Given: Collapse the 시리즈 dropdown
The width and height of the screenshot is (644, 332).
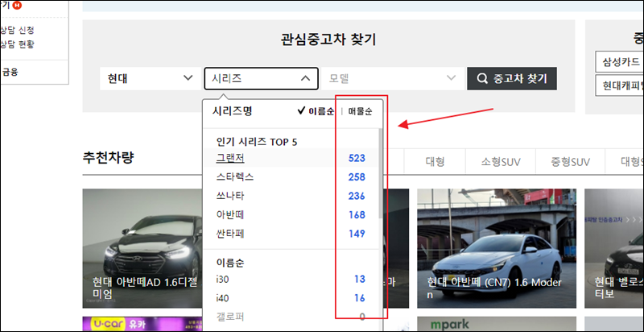Looking at the screenshot, I should pyautogui.click(x=261, y=78).
